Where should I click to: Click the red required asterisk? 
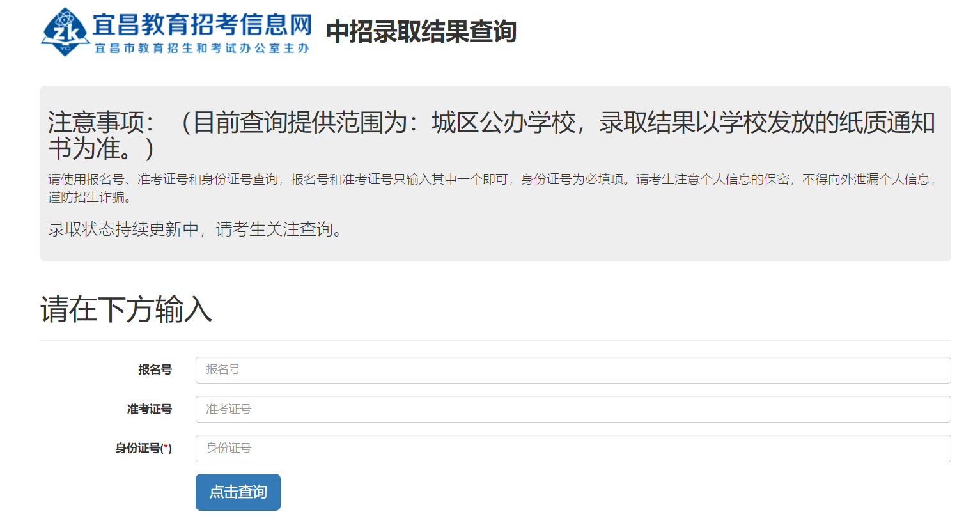point(166,448)
